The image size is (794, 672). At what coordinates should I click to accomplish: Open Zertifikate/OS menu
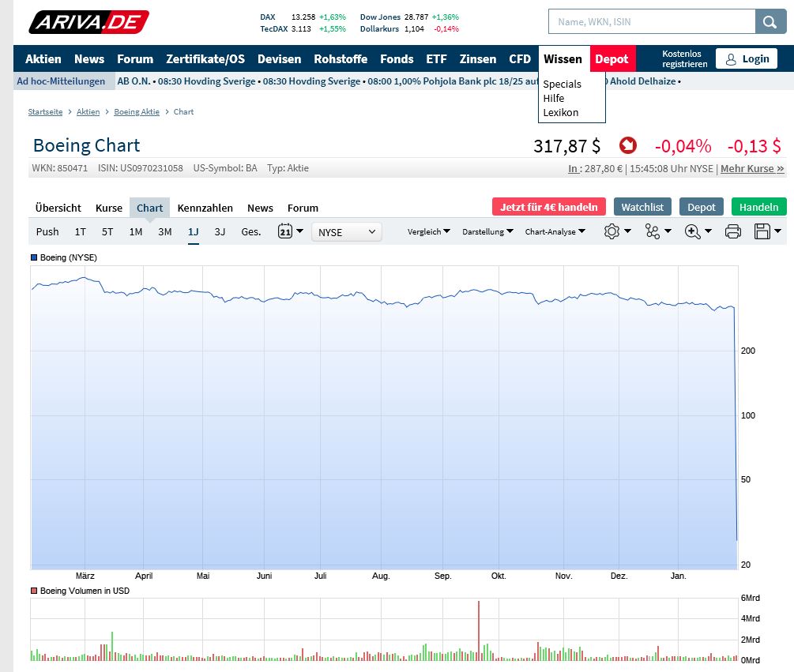pyautogui.click(x=205, y=59)
